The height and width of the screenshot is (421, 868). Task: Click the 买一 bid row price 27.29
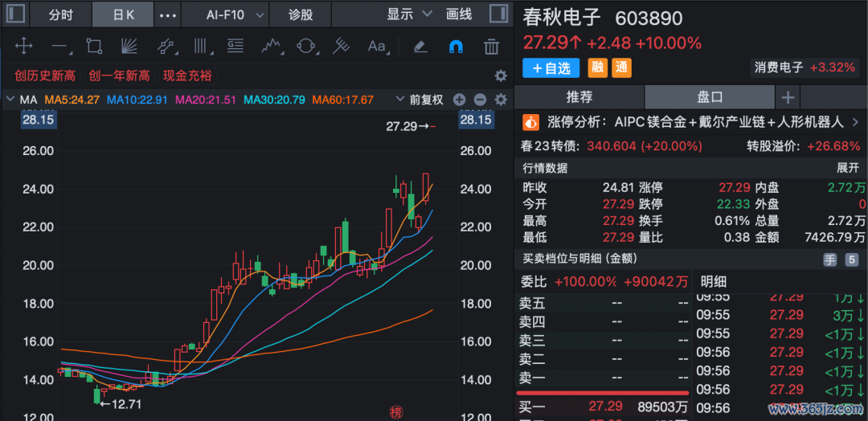pos(606,407)
